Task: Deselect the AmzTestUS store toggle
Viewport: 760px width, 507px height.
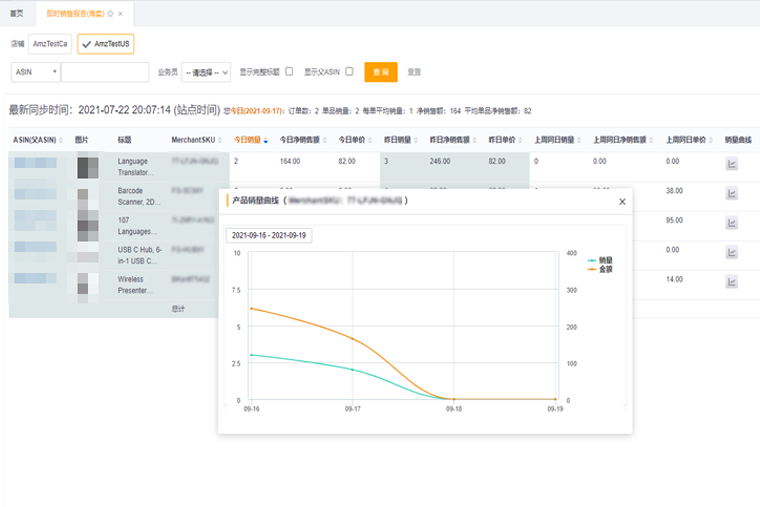Action: [x=107, y=44]
